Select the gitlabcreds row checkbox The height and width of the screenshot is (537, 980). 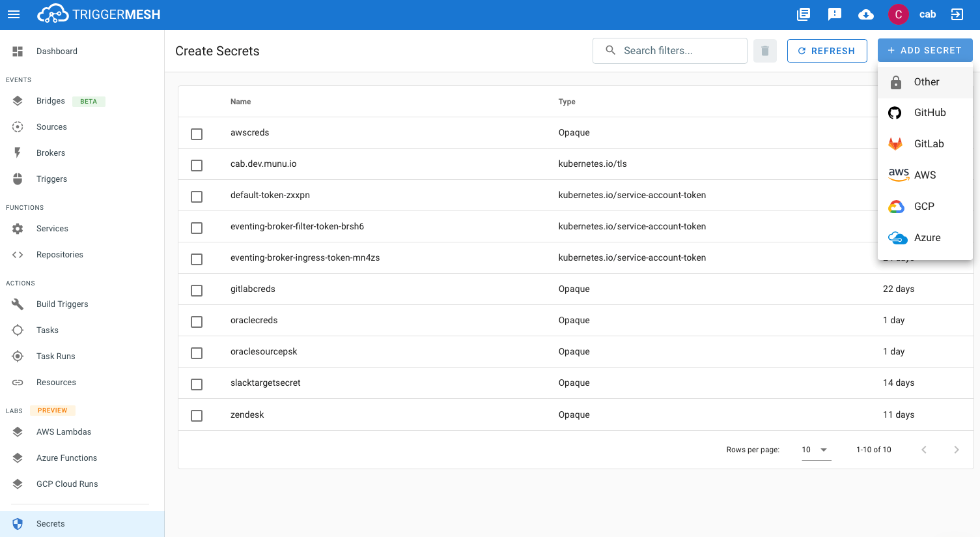(197, 290)
